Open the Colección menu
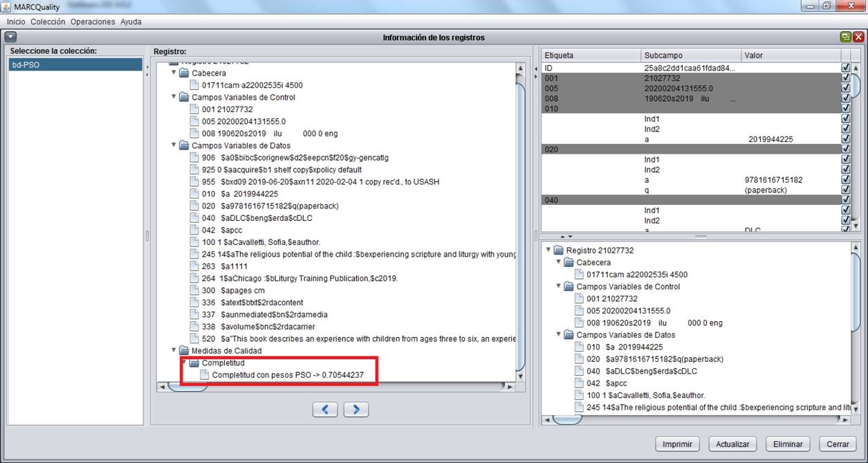The image size is (868, 463). point(48,21)
